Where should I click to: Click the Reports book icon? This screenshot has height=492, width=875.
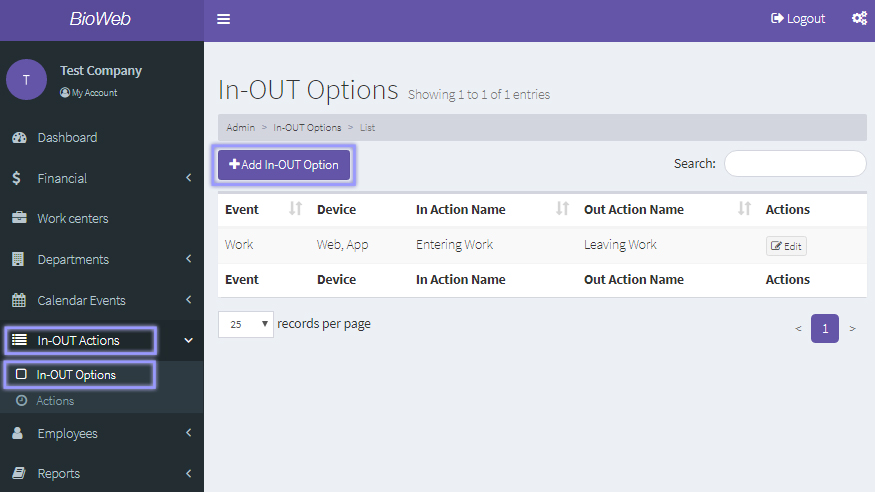pyautogui.click(x=18, y=473)
